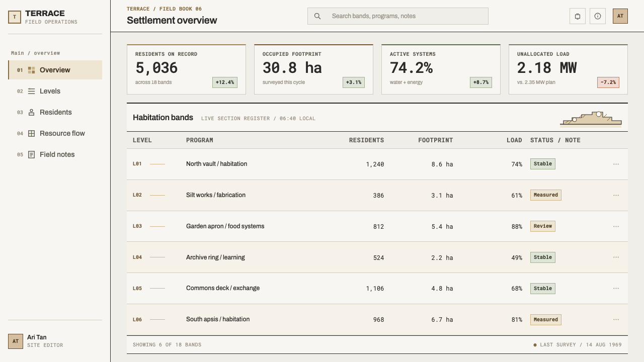The width and height of the screenshot is (644, 362).
Task: Open the Residents person icon
Action: coord(31,112)
